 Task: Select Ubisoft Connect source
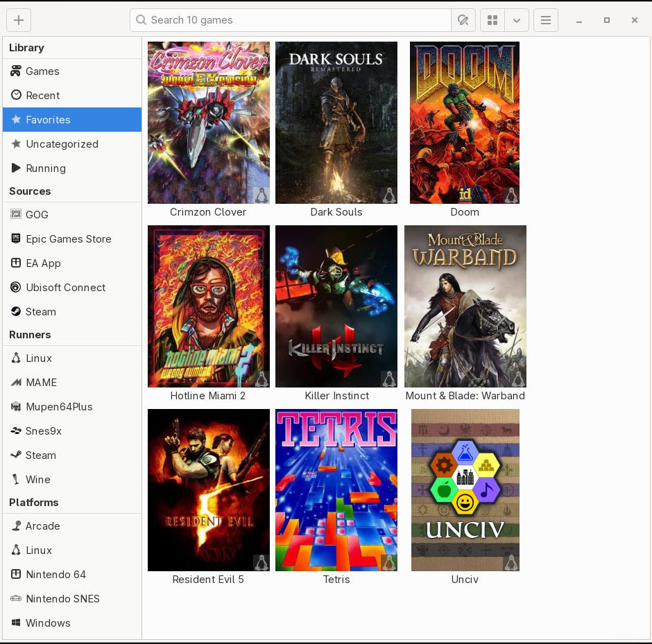pyautogui.click(x=72, y=287)
